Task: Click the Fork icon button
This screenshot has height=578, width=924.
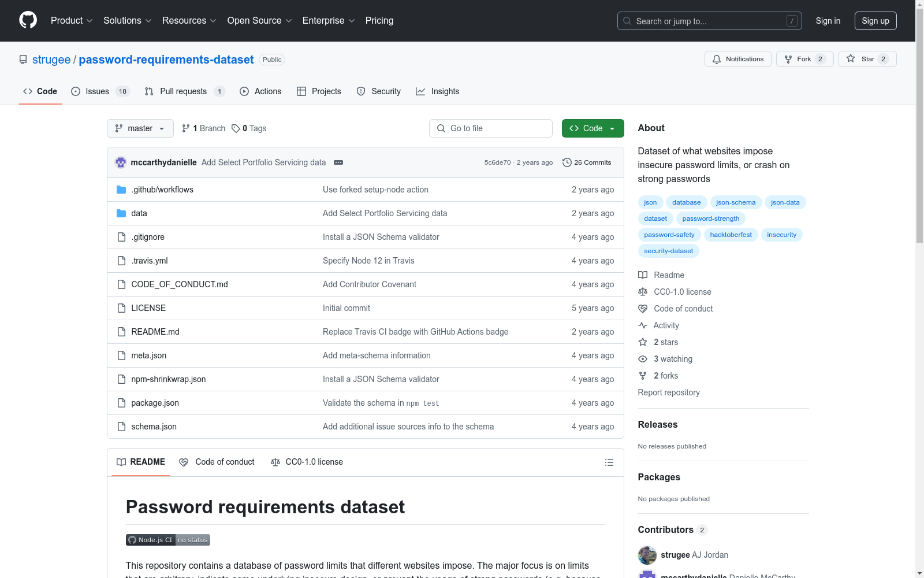Action: coord(788,59)
